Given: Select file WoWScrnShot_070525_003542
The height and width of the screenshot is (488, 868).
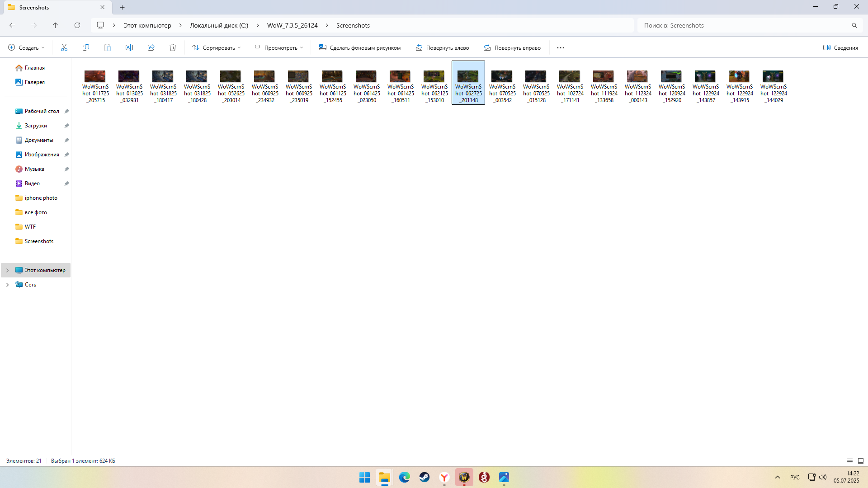Looking at the screenshot, I should (x=502, y=83).
